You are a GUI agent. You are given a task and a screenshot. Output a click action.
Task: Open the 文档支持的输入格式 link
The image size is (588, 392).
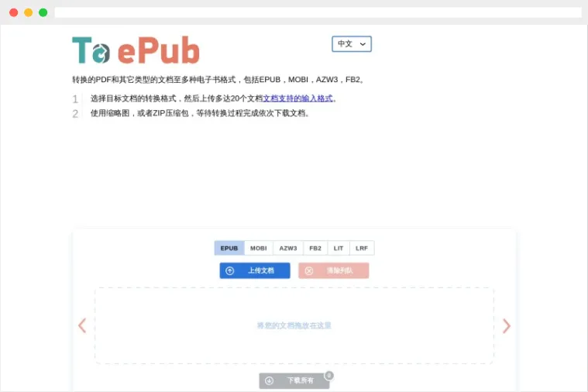(297, 98)
